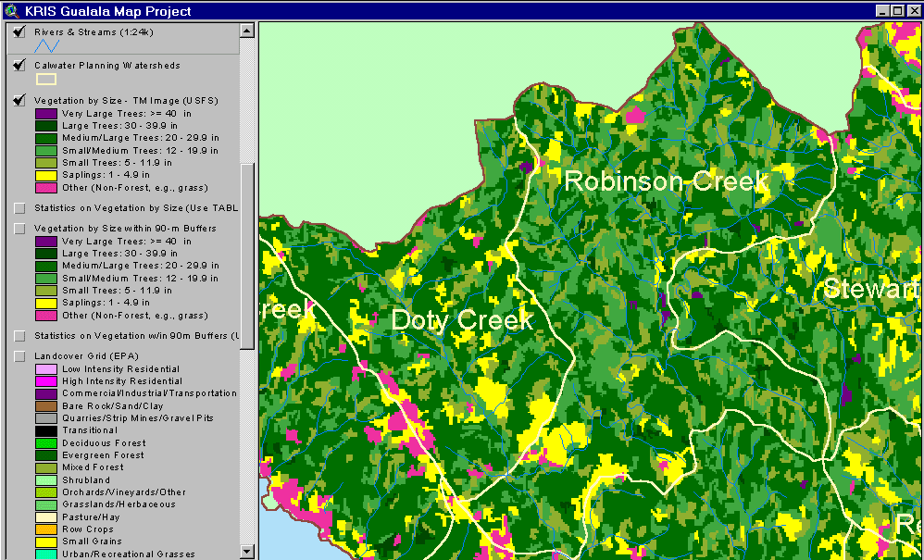Click the Low Intensity Residential color swatch

click(46, 369)
